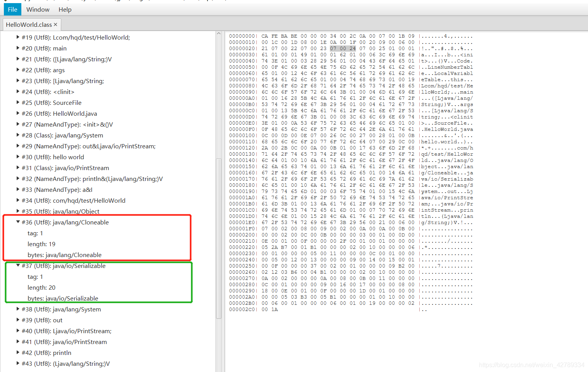
Task: Select 'tag: 1' under #37 Serializable
Action: pos(35,276)
